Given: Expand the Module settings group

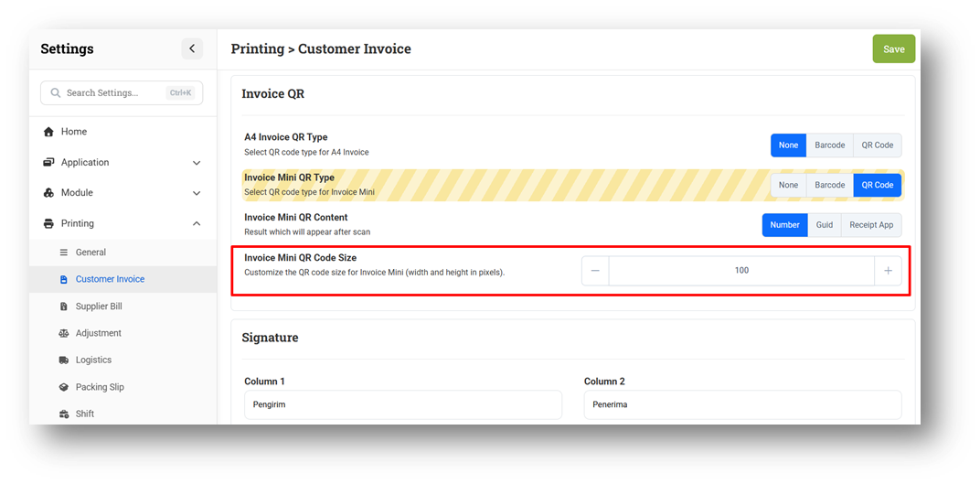Looking at the screenshot, I should [197, 193].
